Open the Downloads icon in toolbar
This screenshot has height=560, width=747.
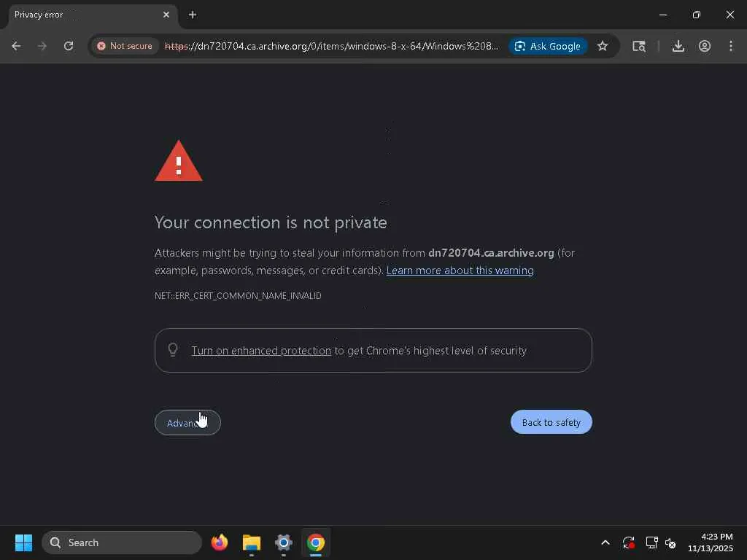point(678,46)
